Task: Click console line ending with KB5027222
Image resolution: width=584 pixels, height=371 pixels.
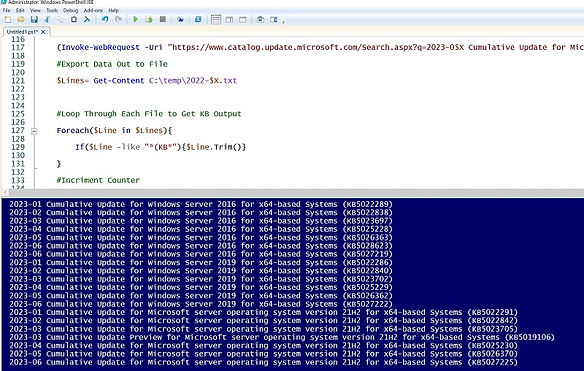Action: [x=201, y=304]
